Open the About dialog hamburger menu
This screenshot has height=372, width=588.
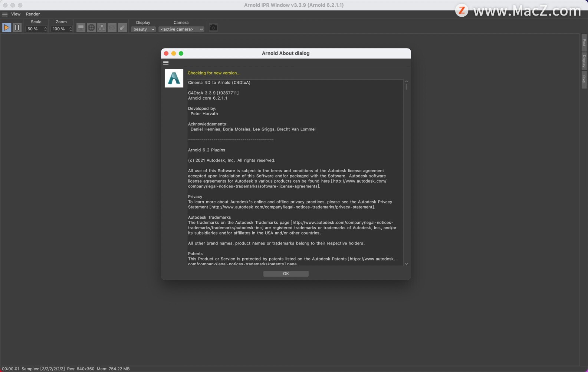tap(166, 63)
